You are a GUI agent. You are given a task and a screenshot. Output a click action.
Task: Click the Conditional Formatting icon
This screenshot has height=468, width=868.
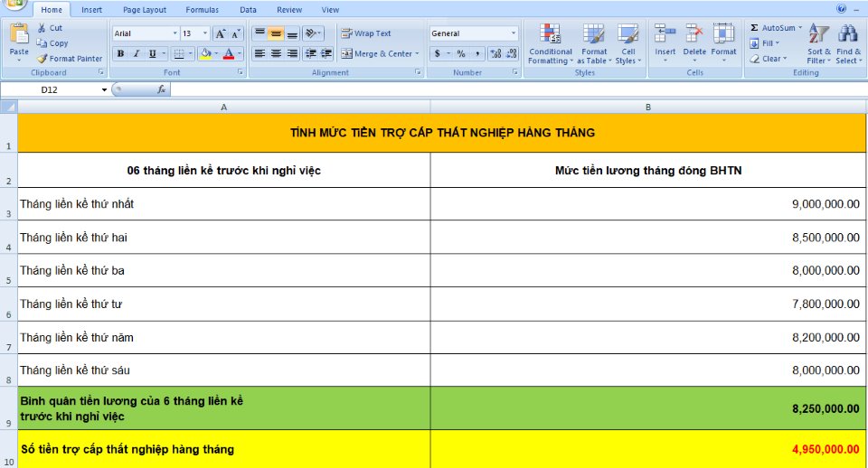[x=550, y=34]
